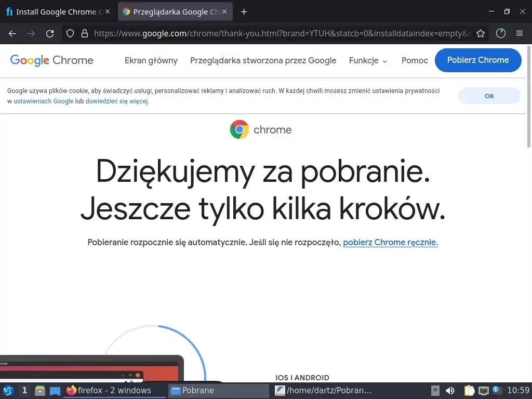
Task: Open the tracking protection shield icon
Action: (70, 33)
